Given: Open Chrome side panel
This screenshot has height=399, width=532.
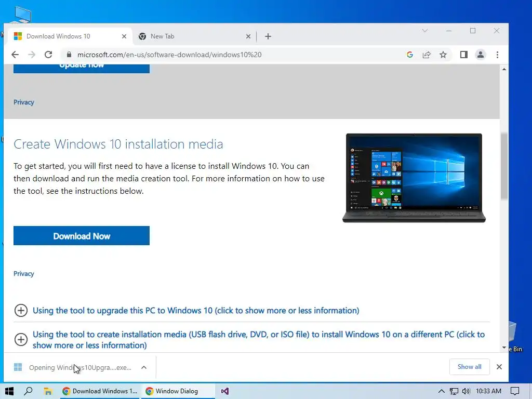Looking at the screenshot, I should pos(464,55).
